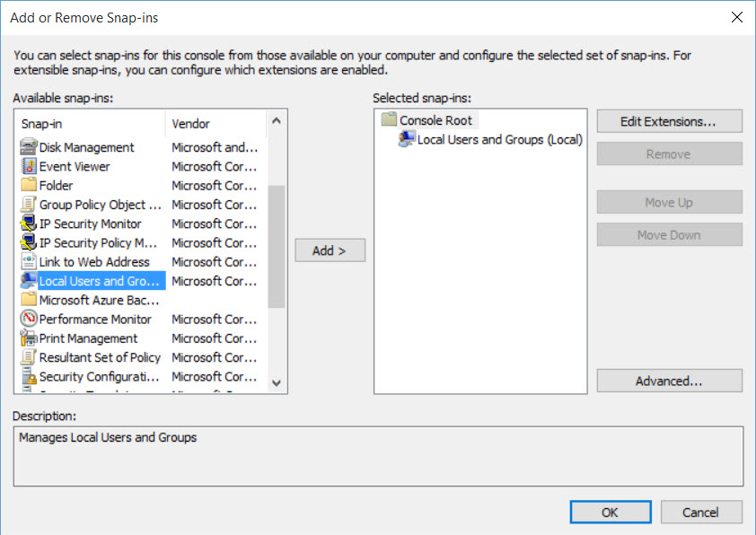
Task: Select the Event Viewer snap-in
Action: pos(81,166)
